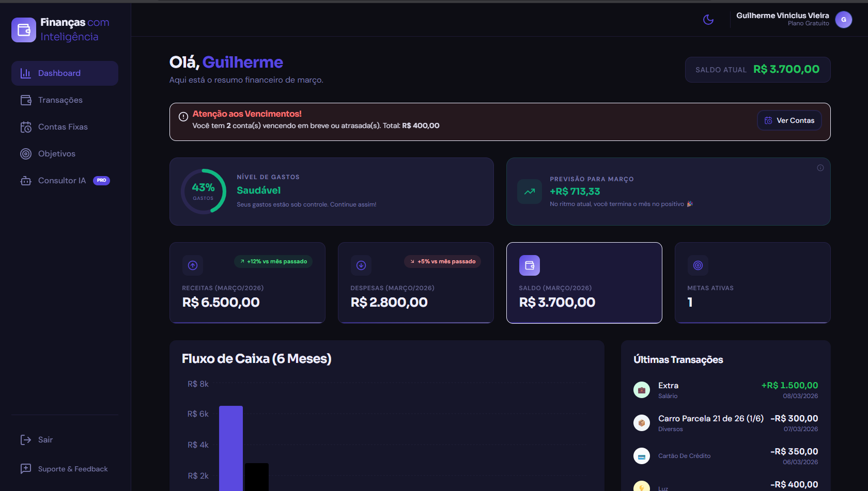This screenshot has width=868, height=491.
Task: Click the 43% spending level gauge
Action: click(204, 191)
